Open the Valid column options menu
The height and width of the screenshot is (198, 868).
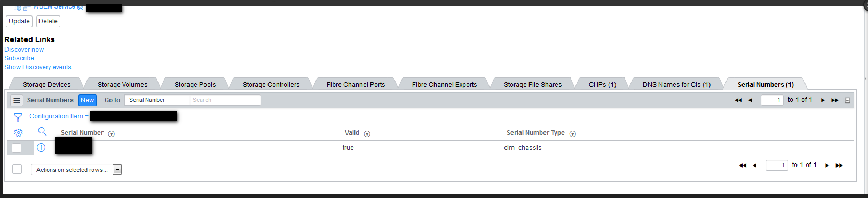[x=367, y=134]
